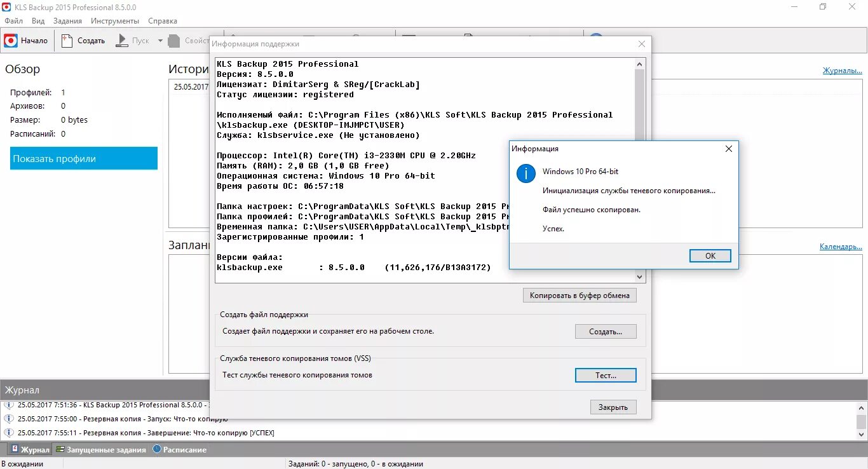Click the KLS Backup title bar icon

[6, 7]
